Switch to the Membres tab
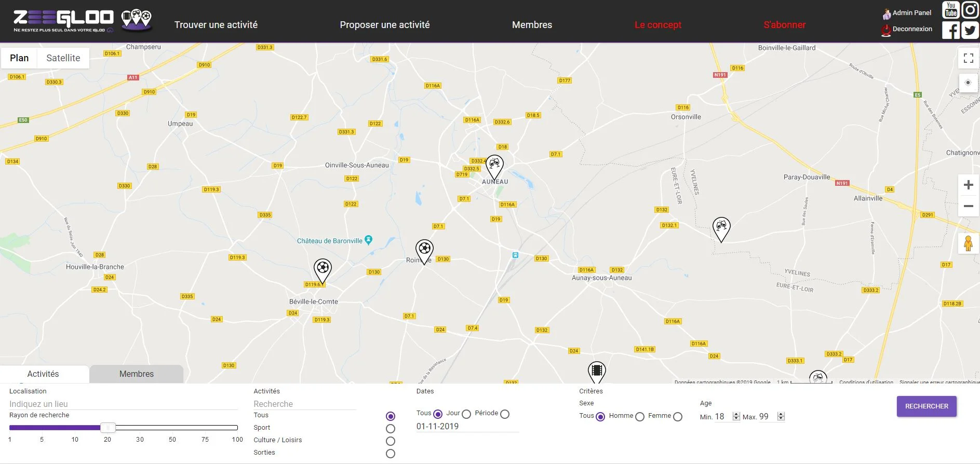 point(136,374)
